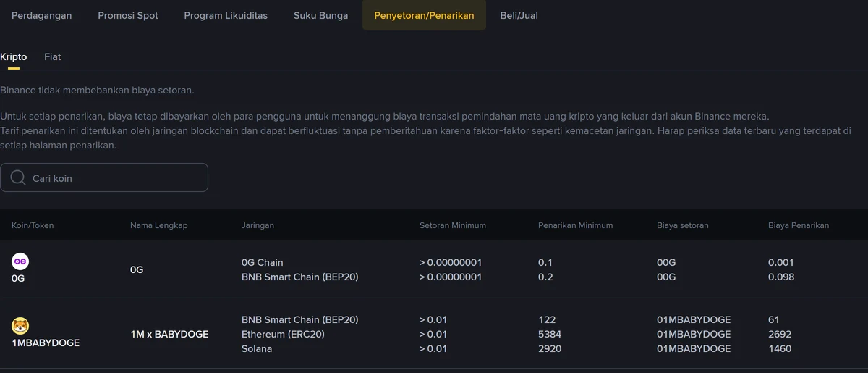The image size is (868, 373).
Task: Click BNB Smart Chain (BEP20) in 1MBABYDOGE row
Action: click(x=300, y=319)
